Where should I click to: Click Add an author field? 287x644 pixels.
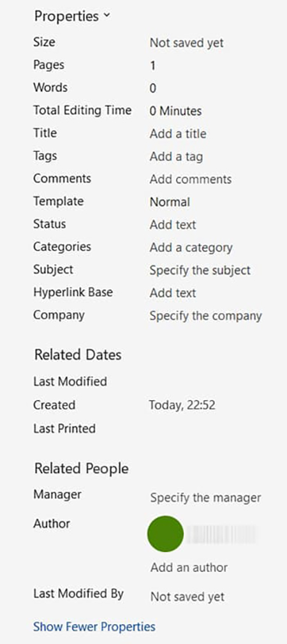(189, 567)
